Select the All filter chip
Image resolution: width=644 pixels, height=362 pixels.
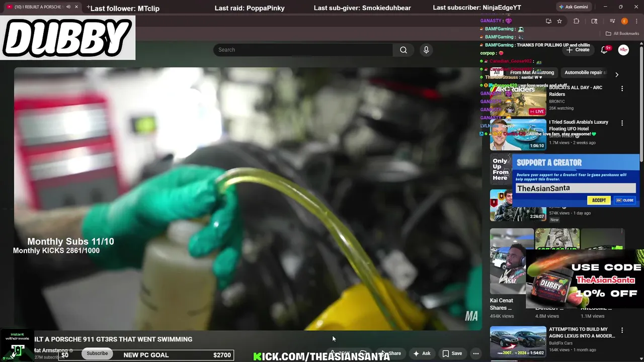[497, 72]
